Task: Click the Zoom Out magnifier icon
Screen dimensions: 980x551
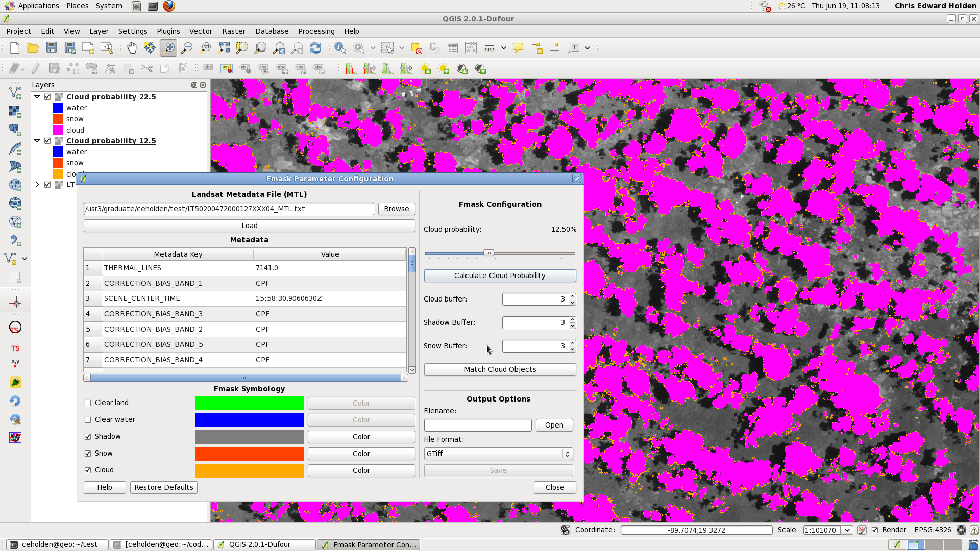Action: click(187, 48)
